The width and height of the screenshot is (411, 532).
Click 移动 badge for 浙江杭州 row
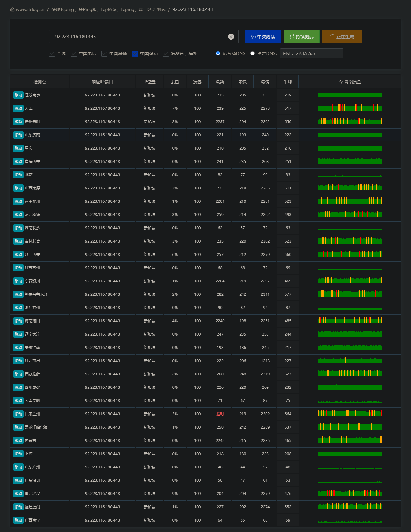(18, 308)
